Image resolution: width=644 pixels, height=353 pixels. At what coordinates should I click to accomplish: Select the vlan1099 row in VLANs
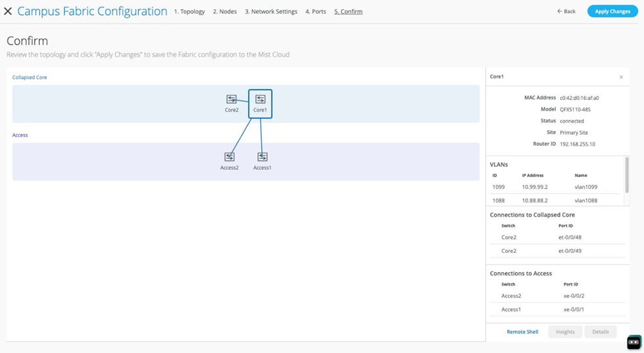555,187
